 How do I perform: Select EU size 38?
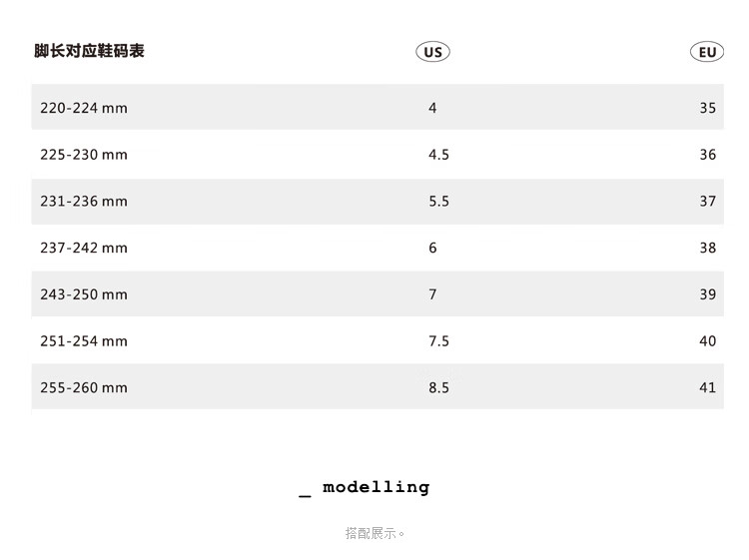coord(707,248)
